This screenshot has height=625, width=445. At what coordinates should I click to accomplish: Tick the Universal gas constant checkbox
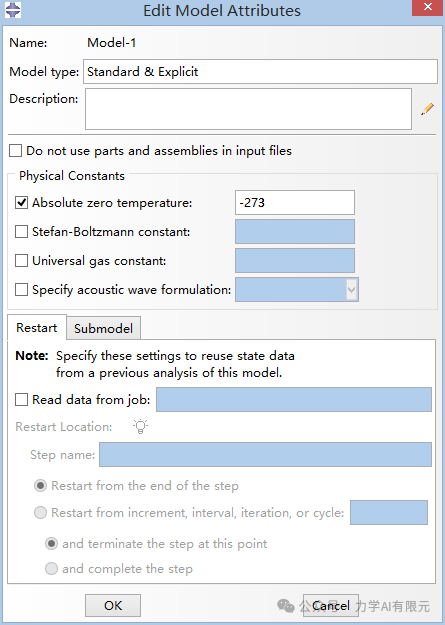(21, 261)
